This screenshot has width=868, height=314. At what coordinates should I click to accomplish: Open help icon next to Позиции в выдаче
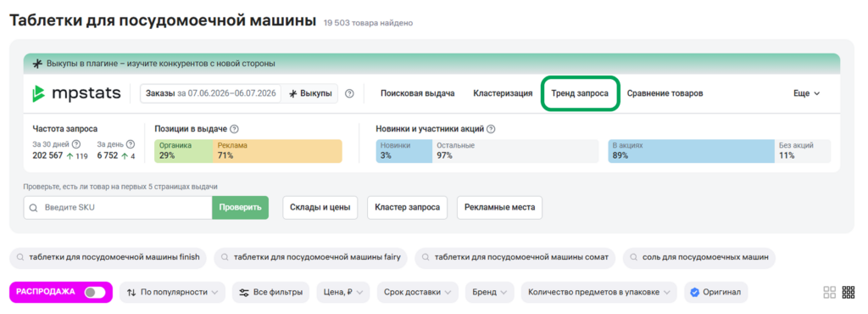point(234,129)
